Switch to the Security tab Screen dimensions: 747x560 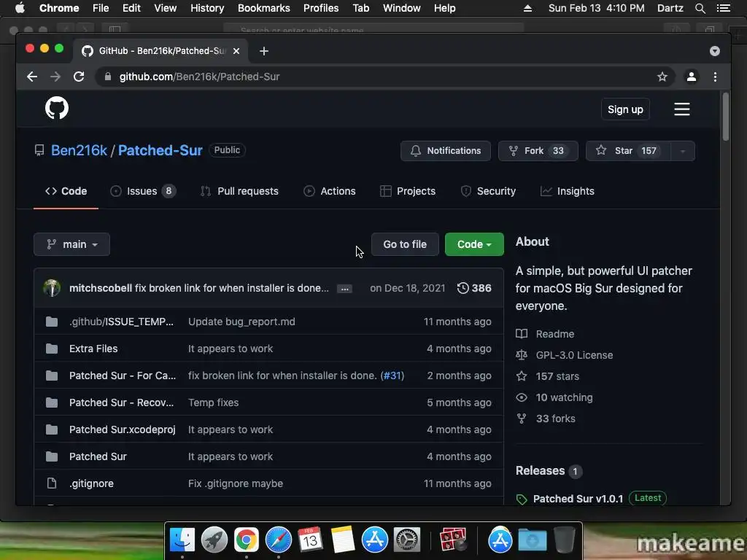tap(488, 192)
